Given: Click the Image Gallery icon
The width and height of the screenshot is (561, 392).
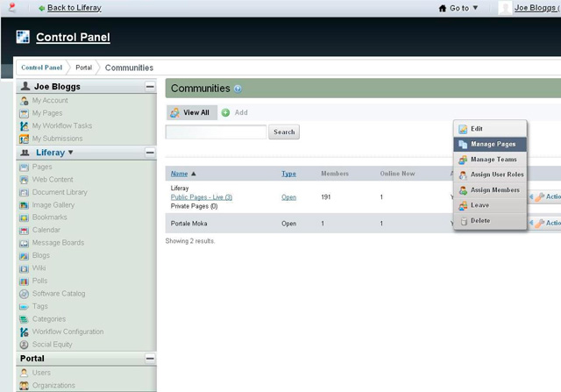Looking at the screenshot, I should click(24, 205).
